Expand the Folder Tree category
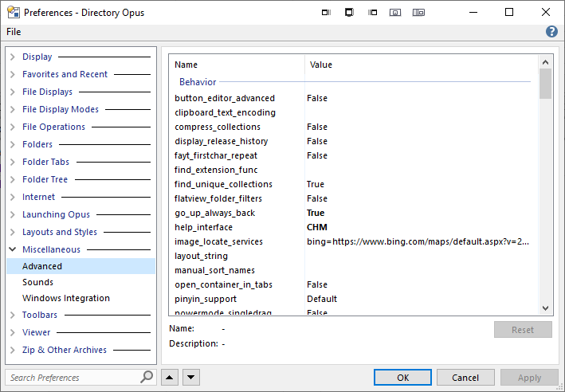This screenshot has width=565, height=392. tap(13, 179)
